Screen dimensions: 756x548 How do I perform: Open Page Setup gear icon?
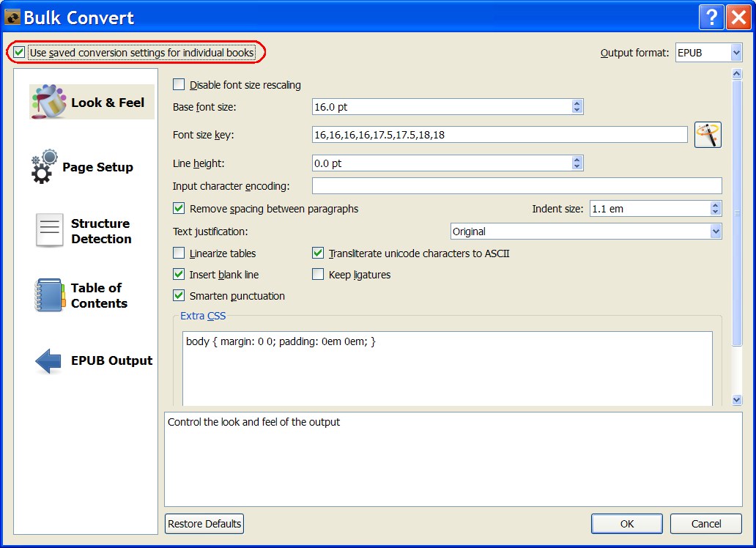(44, 166)
